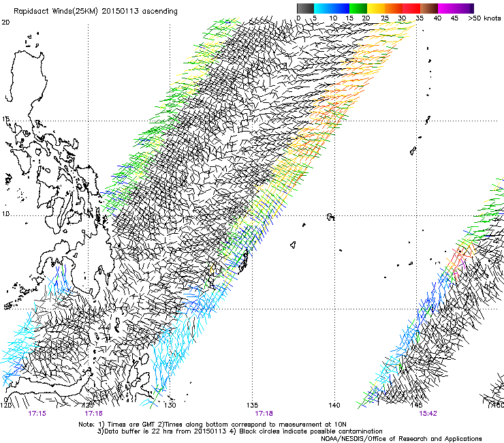This screenshot has height=443, width=504.
Task: Click the purple time label '17:18'
Action: pos(264,414)
